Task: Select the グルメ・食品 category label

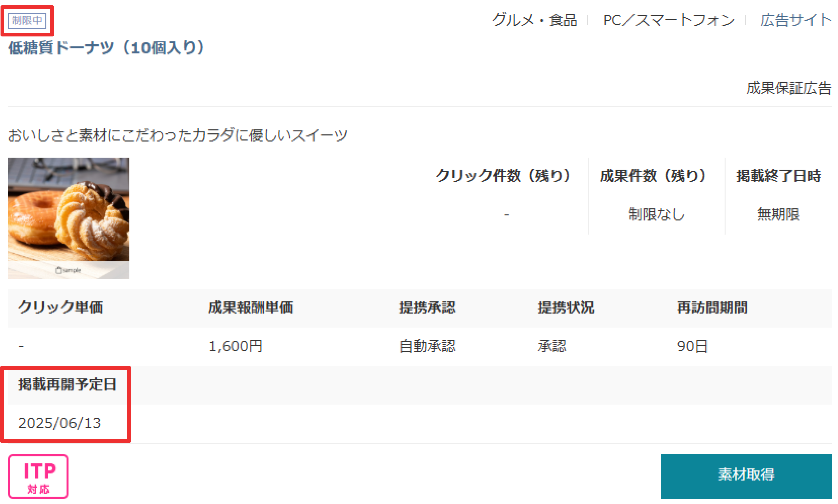Action: tap(534, 20)
